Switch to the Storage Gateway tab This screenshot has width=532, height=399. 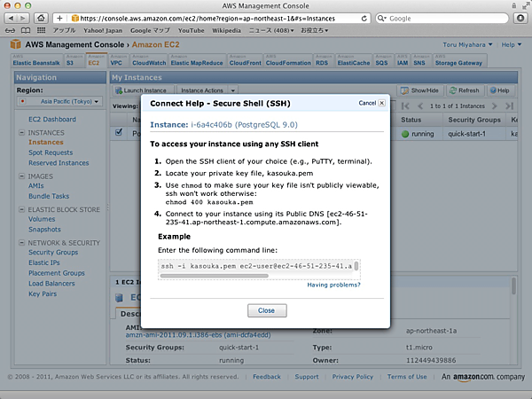coord(459,60)
